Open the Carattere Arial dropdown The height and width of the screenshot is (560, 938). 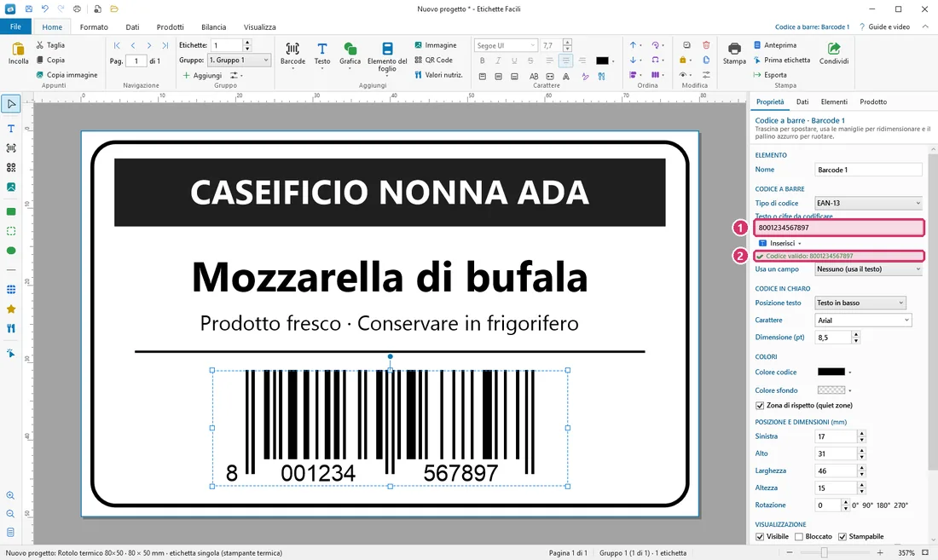point(863,320)
